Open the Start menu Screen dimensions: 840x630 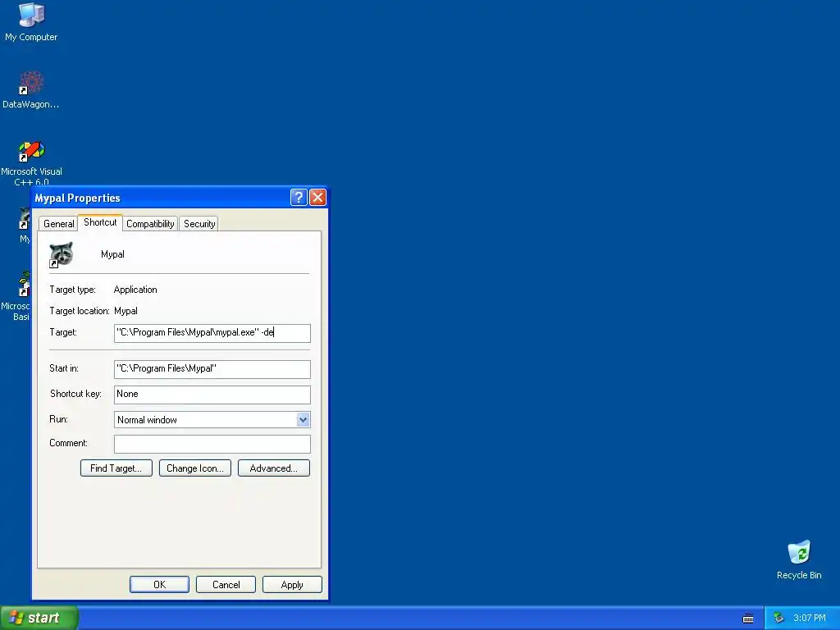(39, 618)
